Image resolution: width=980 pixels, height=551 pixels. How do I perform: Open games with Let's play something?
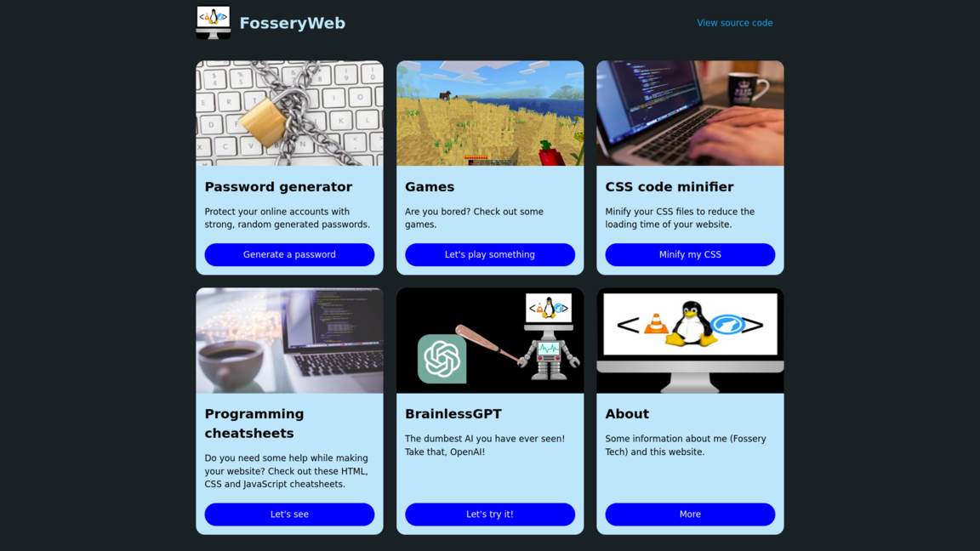(x=490, y=255)
